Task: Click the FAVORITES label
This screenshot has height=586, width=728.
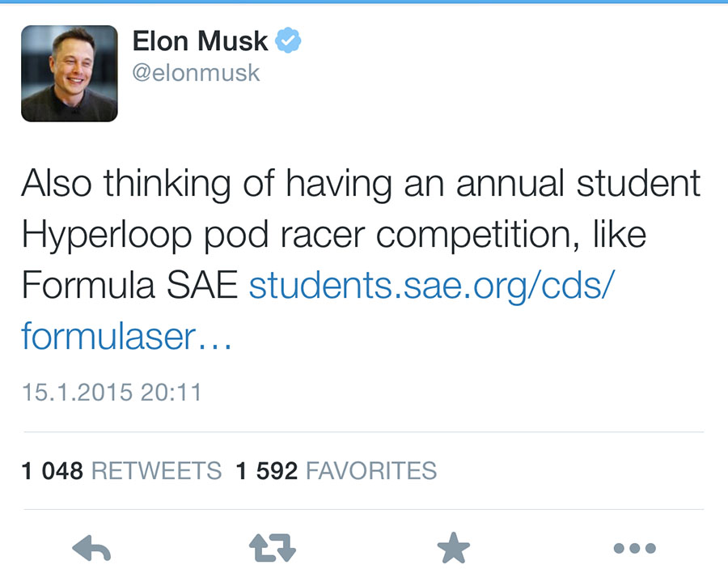Action: pos(371,471)
